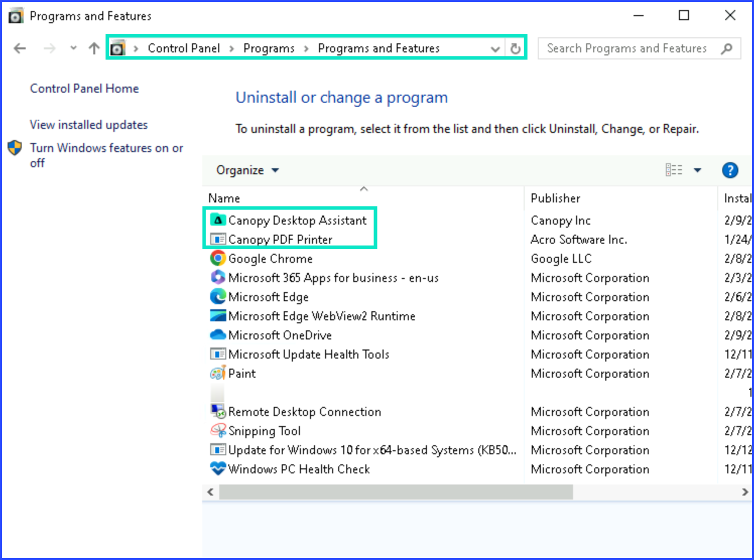Viewport: 754px width, 560px height.
Task: Click the title bar Programs and Features icon
Action: coord(16,16)
